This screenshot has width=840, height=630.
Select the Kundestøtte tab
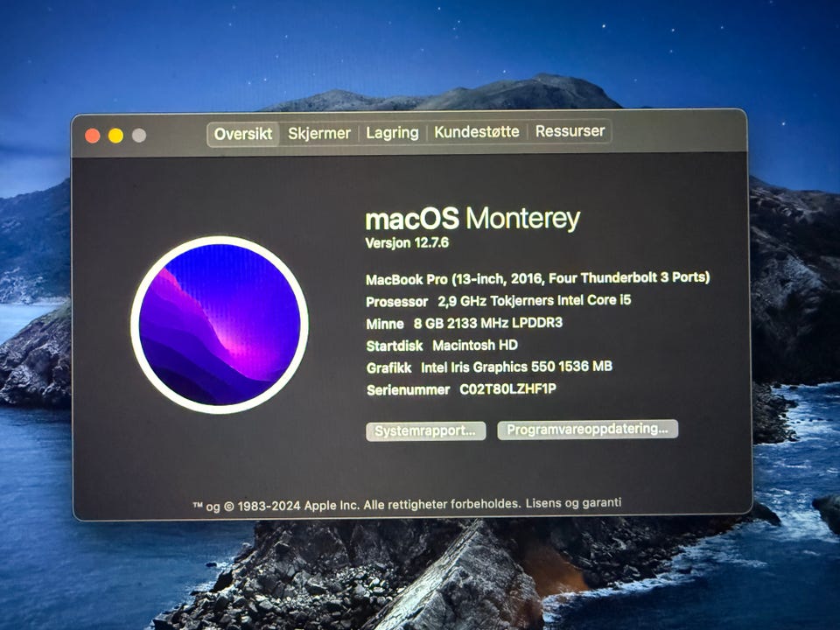click(x=476, y=132)
